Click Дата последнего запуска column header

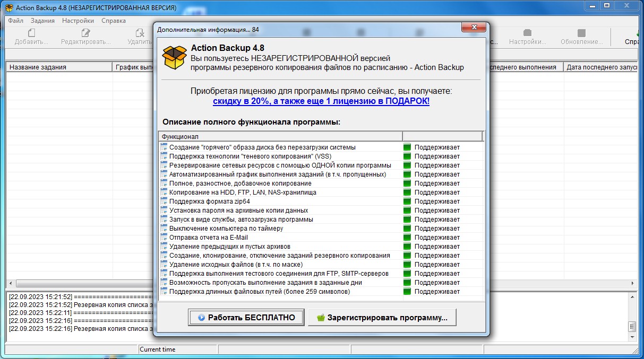tap(600, 67)
